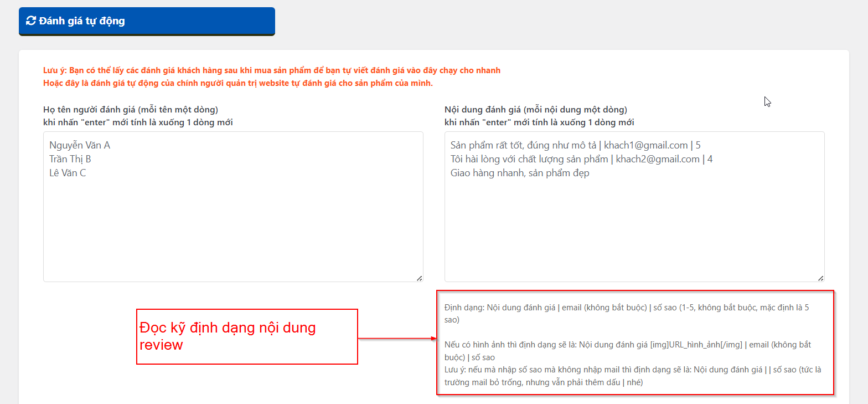Click the Lưu ý star rating note
868x404 pixels.
[x=632, y=376]
